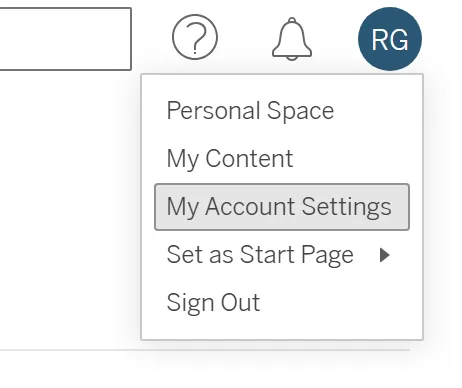The width and height of the screenshot is (462, 388).
Task: Click the RG user avatar
Action: click(390, 39)
